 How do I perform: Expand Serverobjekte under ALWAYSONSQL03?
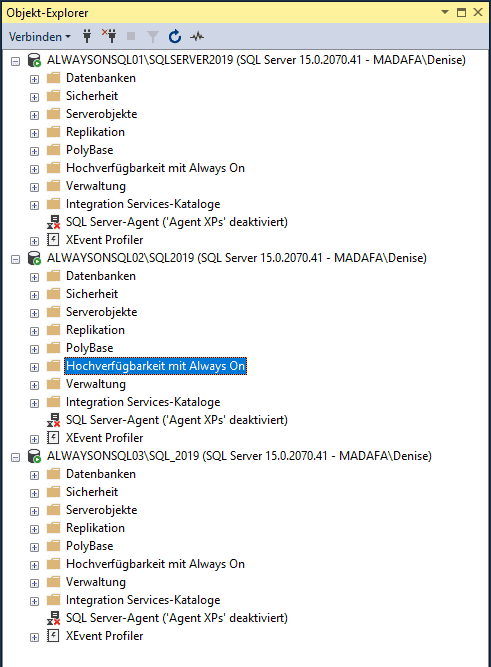34,511
